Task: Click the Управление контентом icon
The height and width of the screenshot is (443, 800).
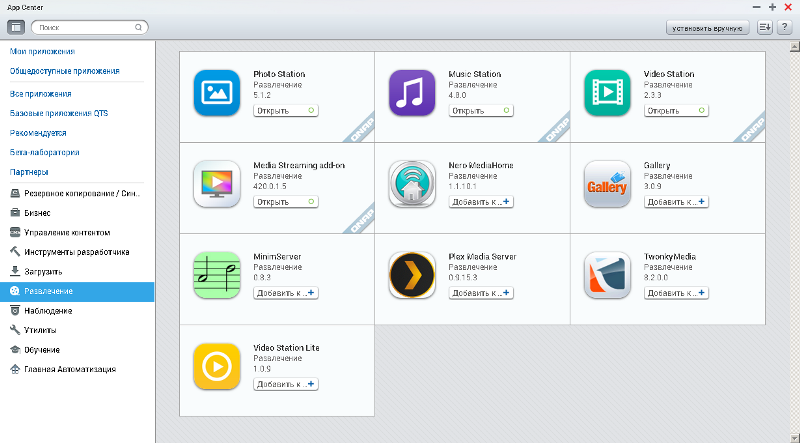Action: click(x=15, y=232)
